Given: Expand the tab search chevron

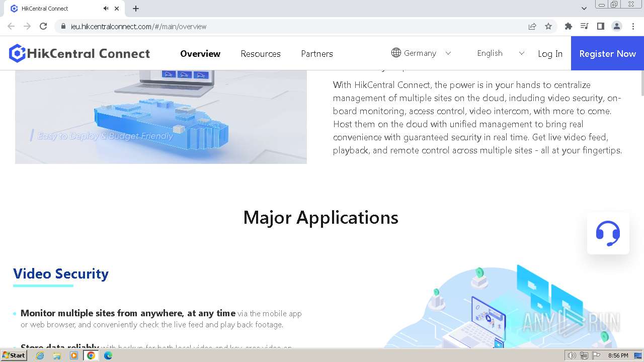Looking at the screenshot, I should tap(584, 9).
